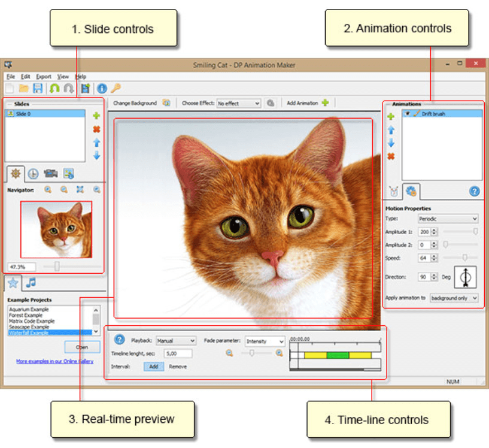Screen dimensions: 489x448
Task: Toggle the Drift brush animation checkbox
Action: (407, 114)
